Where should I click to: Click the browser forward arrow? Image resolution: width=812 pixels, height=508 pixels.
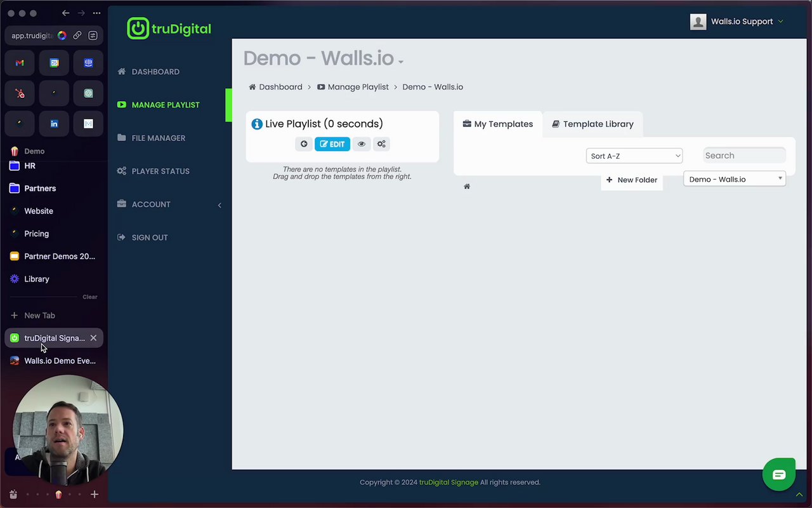click(x=81, y=13)
